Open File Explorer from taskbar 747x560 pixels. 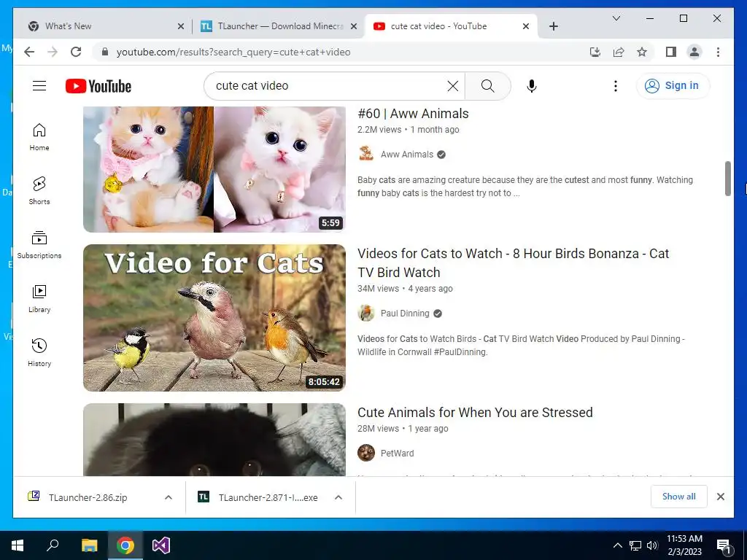(x=89, y=545)
